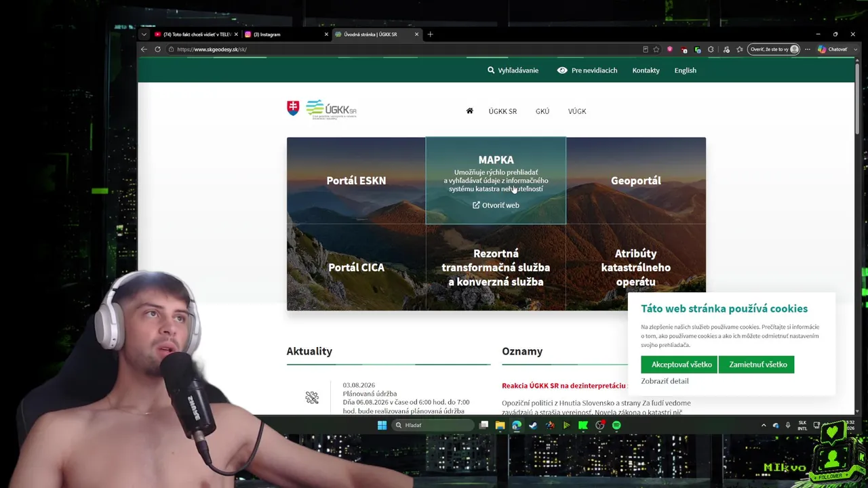Switch to the Instagram tab
The height and width of the screenshot is (488, 868).
pos(285,35)
